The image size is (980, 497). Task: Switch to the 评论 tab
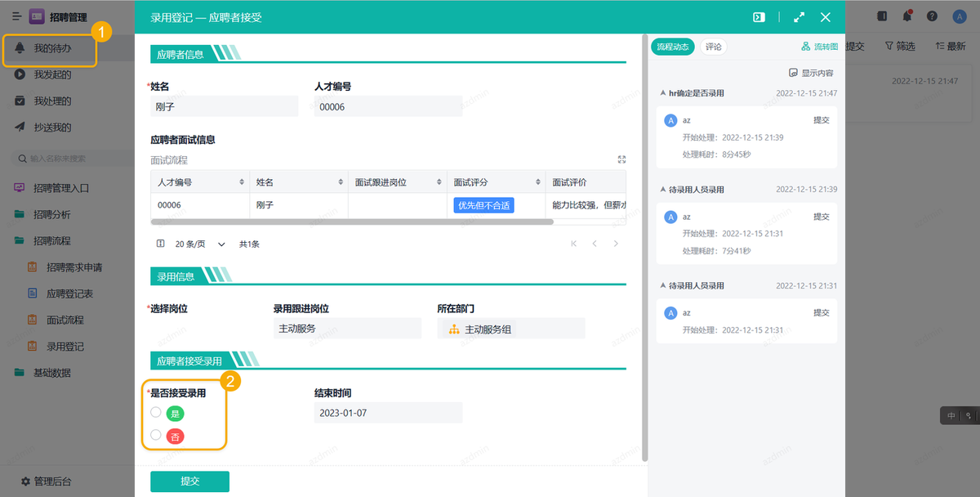[x=714, y=47]
